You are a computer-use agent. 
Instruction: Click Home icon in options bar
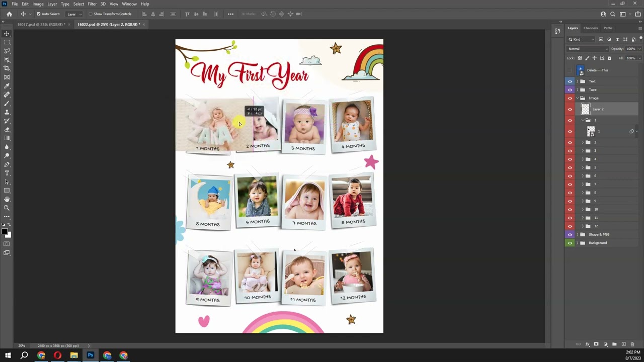[9, 14]
